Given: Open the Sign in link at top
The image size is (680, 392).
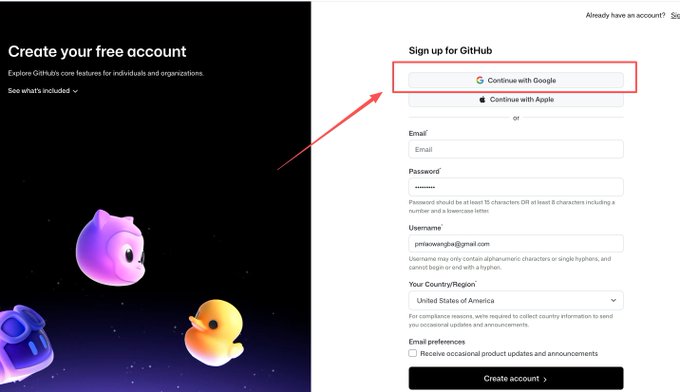Looking at the screenshot, I should tap(675, 15).
